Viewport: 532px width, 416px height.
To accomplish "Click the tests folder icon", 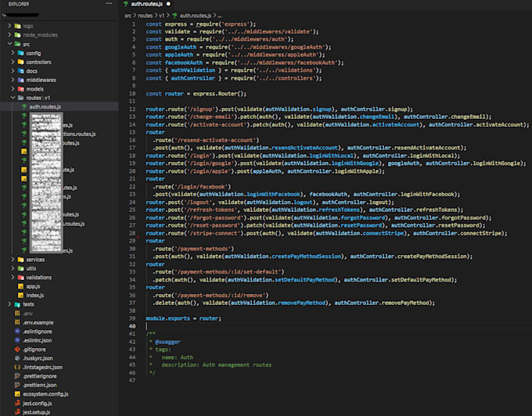I will pyautogui.click(x=17, y=304).
